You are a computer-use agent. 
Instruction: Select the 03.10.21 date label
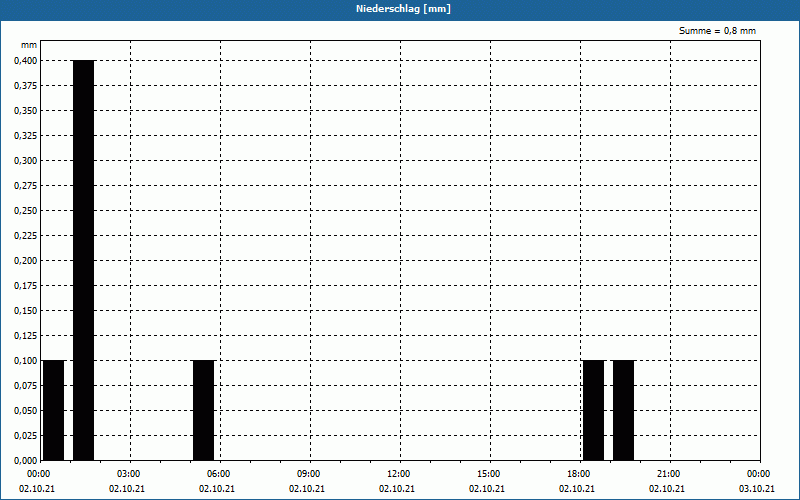tap(757, 489)
